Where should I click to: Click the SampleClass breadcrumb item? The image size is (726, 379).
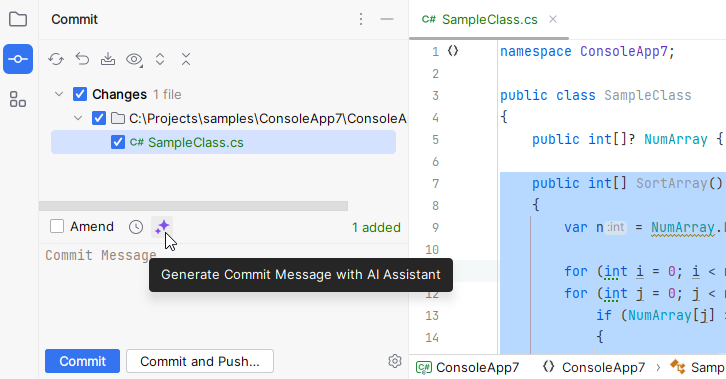click(x=697, y=367)
